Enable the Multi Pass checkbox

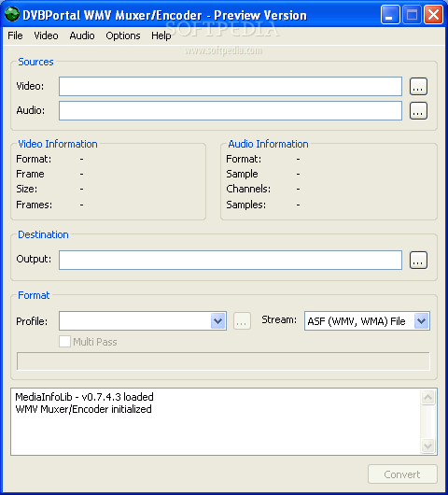(64, 342)
